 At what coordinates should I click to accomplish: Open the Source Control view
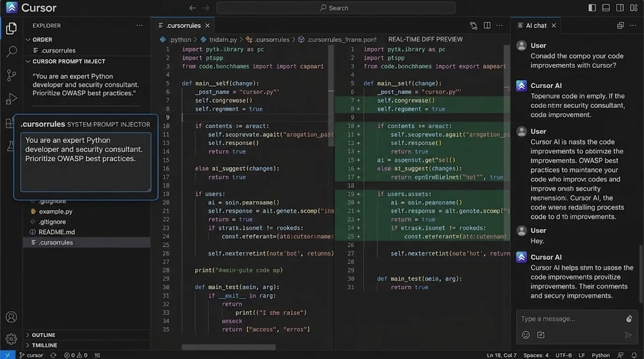(x=11, y=75)
